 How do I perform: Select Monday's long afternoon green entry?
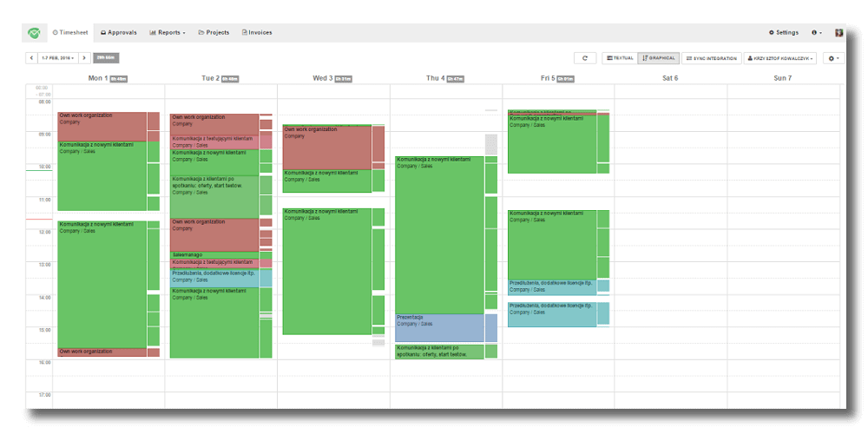102,284
